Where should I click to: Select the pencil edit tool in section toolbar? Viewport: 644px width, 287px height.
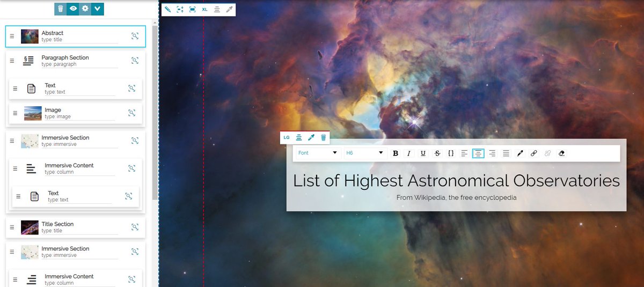(167, 9)
